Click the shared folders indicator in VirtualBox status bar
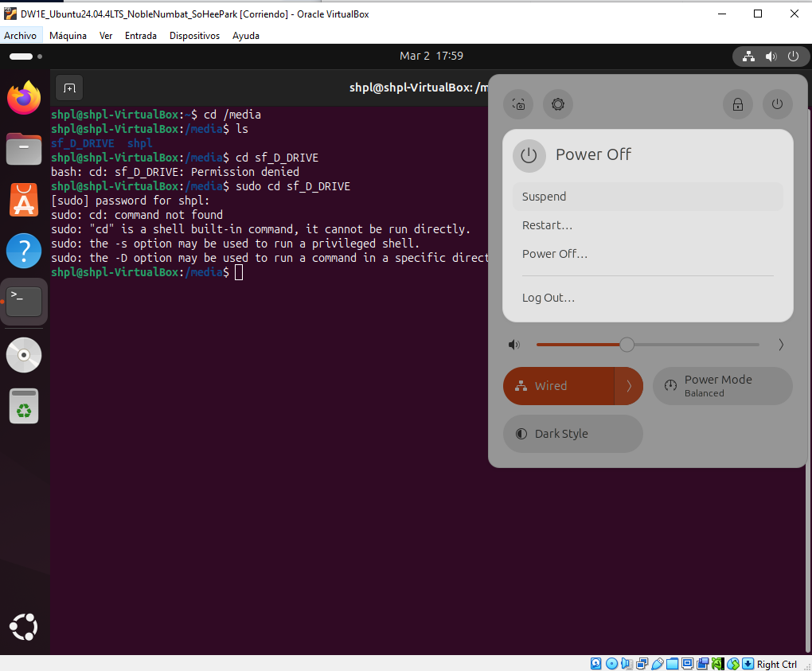Screen dimensions: 812x671 click(x=672, y=663)
